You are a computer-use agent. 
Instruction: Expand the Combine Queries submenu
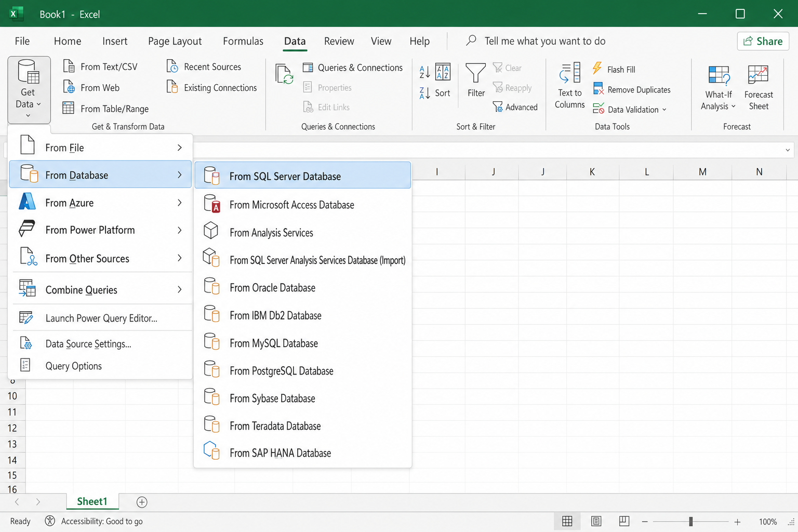pyautogui.click(x=101, y=289)
